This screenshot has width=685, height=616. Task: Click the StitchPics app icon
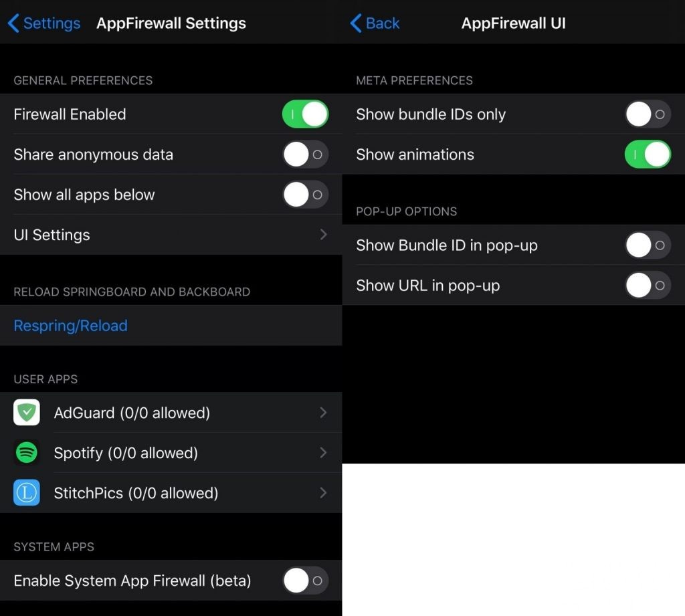(27, 493)
